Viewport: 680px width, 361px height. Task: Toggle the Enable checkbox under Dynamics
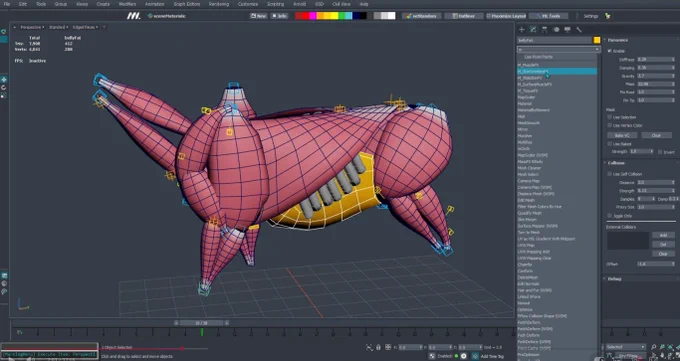click(x=609, y=51)
